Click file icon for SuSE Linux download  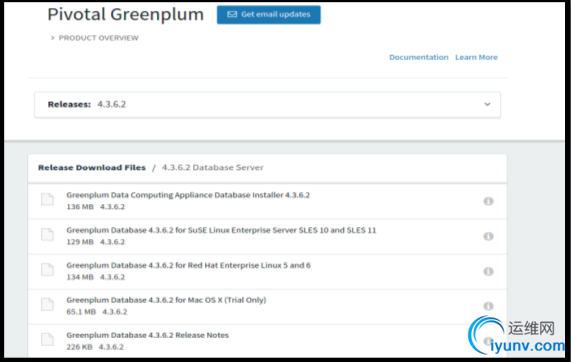(47, 235)
